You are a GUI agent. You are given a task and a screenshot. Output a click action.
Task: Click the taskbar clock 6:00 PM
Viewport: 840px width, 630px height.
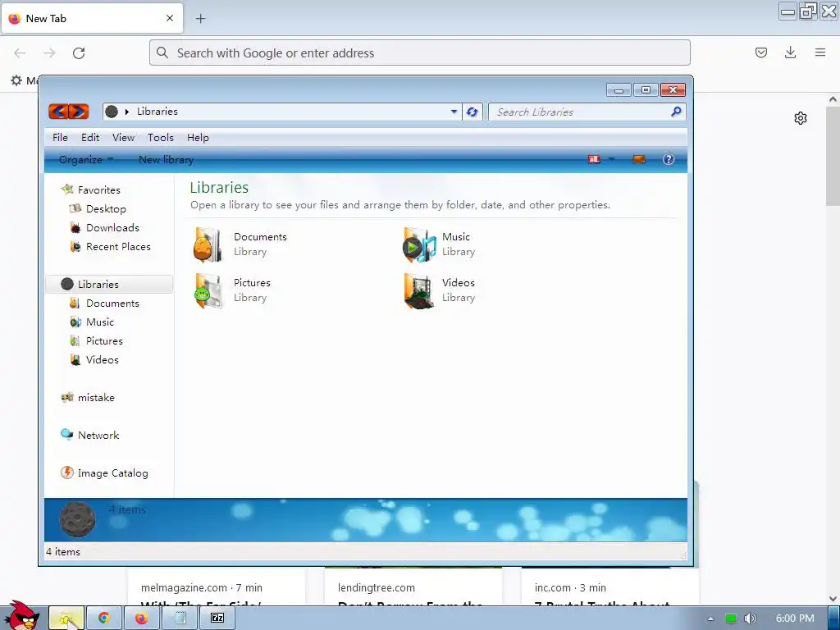pos(795,619)
